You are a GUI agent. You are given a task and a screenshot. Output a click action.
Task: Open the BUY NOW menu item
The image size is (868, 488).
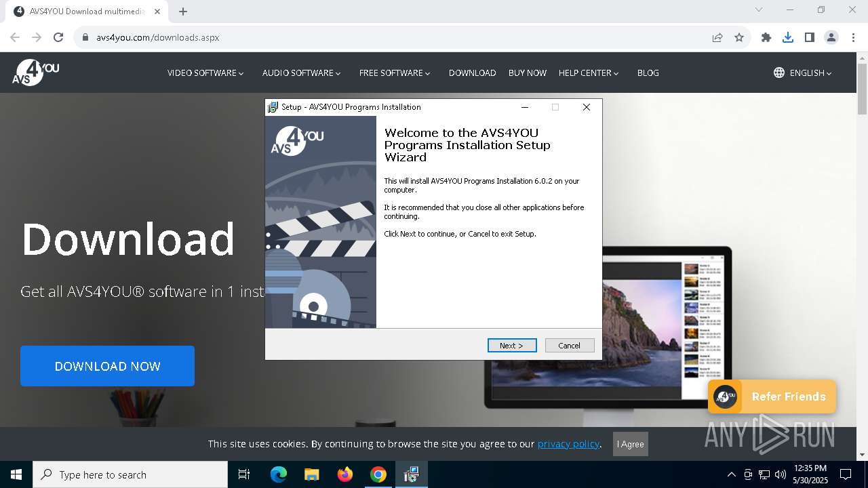pos(528,73)
